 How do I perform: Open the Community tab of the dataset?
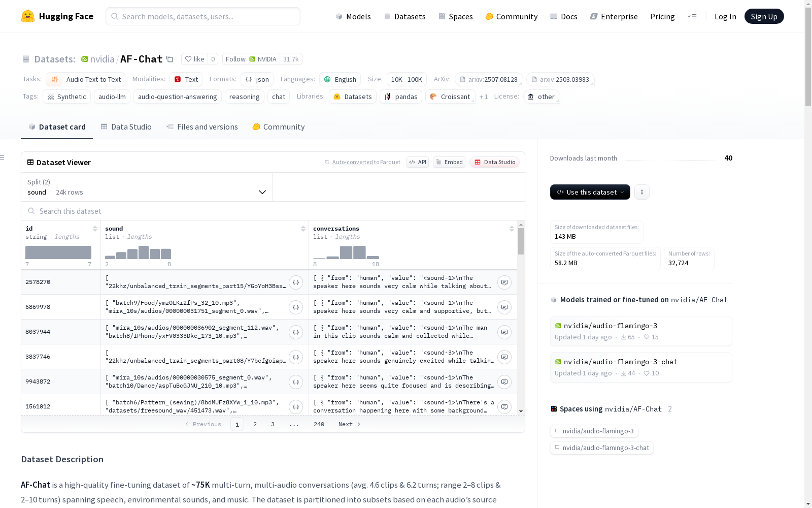tap(279, 127)
